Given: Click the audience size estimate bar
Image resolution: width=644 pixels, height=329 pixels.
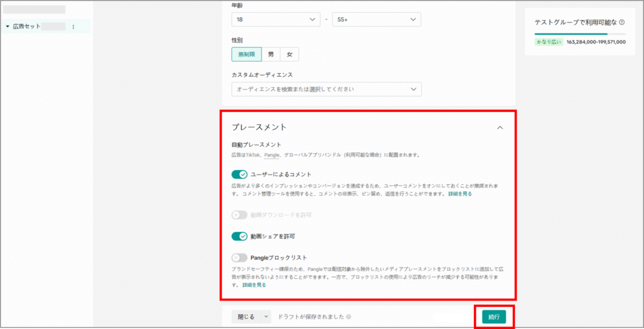Looking at the screenshot, I should pos(580,33).
